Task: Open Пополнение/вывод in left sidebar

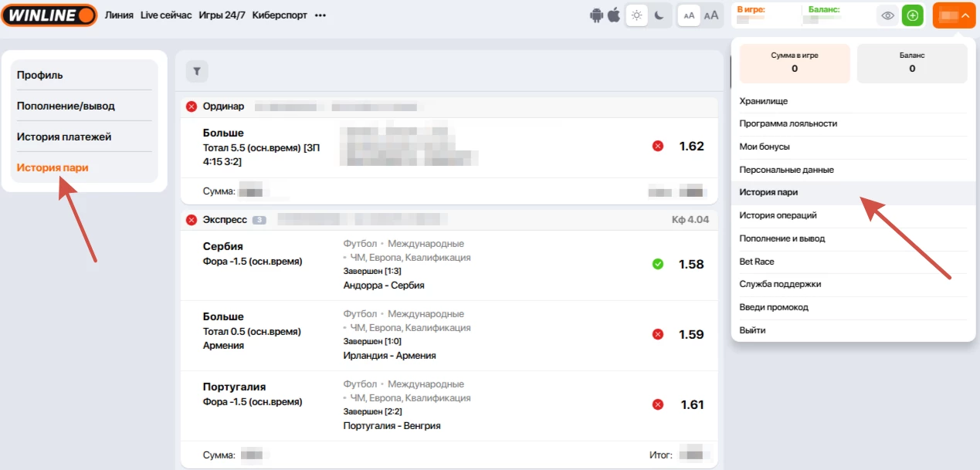Action: (x=66, y=106)
